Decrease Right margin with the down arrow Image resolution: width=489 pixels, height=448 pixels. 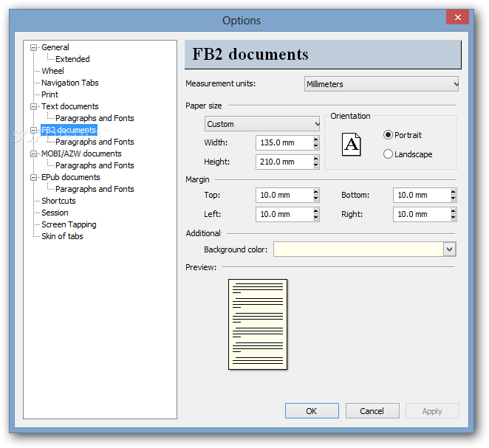453,218
